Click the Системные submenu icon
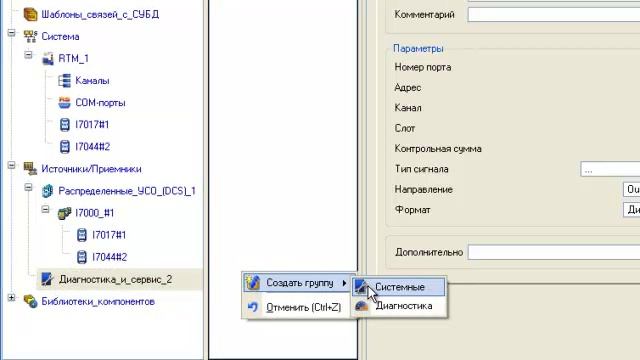640x360 pixels. click(360, 287)
